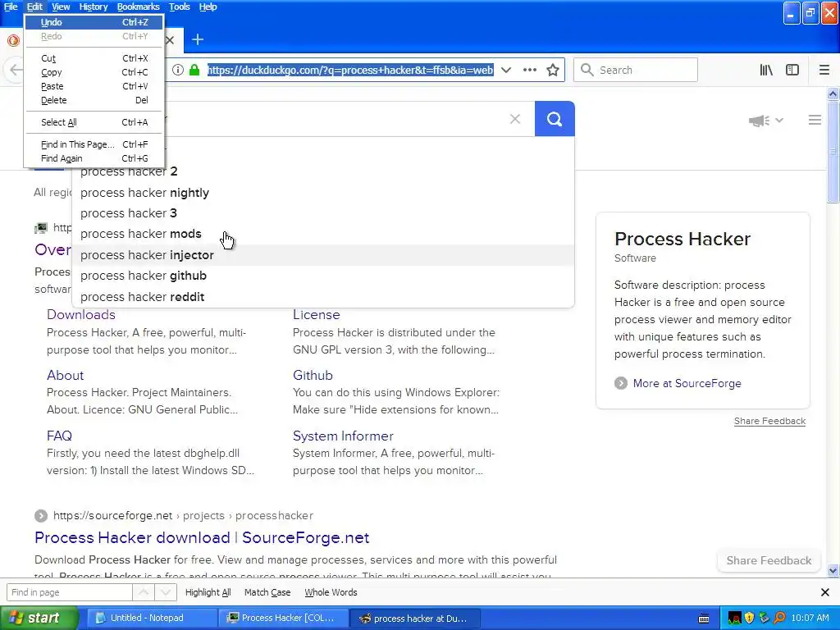The height and width of the screenshot is (630, 840).
Task: Choose Select All from the Edit menu
Action: click(x=94, y=122)
